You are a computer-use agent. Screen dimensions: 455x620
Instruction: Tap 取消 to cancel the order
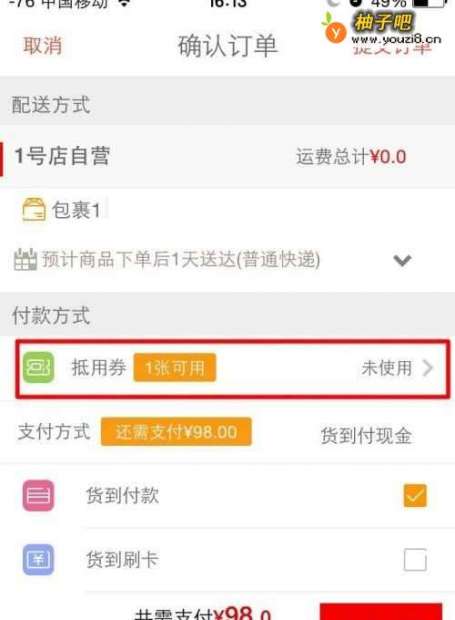click(43, 45)
